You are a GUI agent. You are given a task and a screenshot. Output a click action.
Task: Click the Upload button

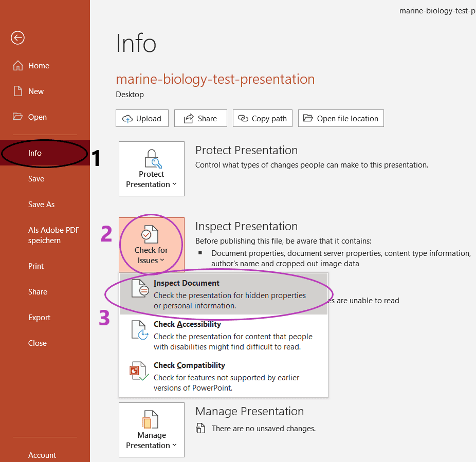pyautogui.click(x=142, y=118)
